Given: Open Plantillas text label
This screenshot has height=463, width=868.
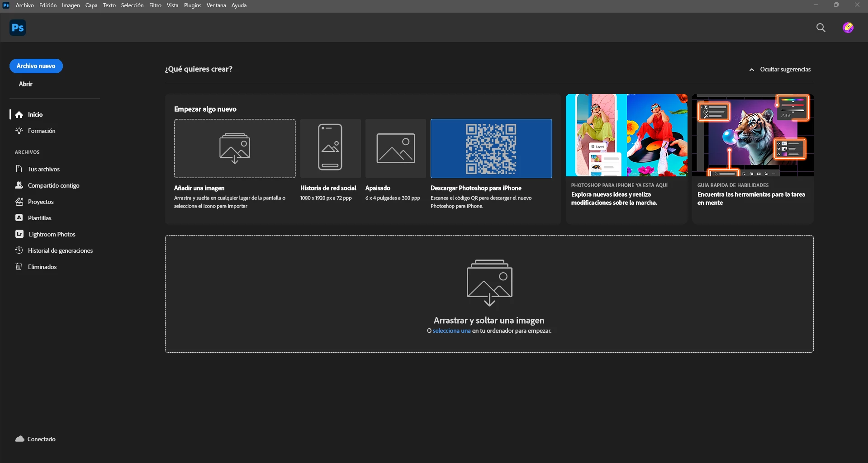Looking at the screenshot, I should pos(40,218).
